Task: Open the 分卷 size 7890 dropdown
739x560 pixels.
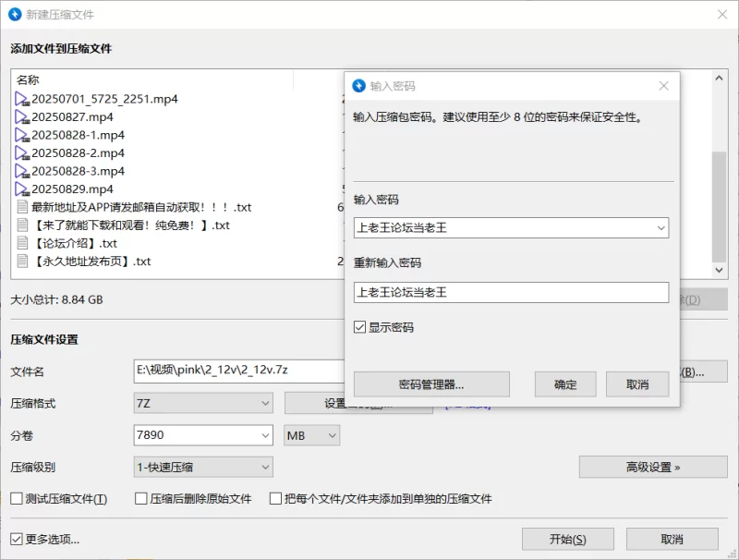Action: 265,435
